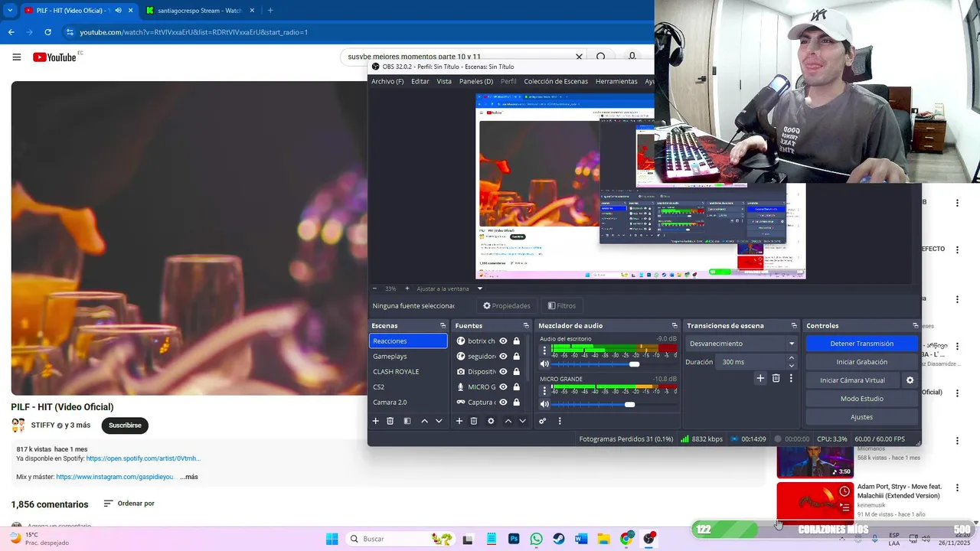Add a scene transition with plus icon
The image size is (980, 551).
(760, 378)
